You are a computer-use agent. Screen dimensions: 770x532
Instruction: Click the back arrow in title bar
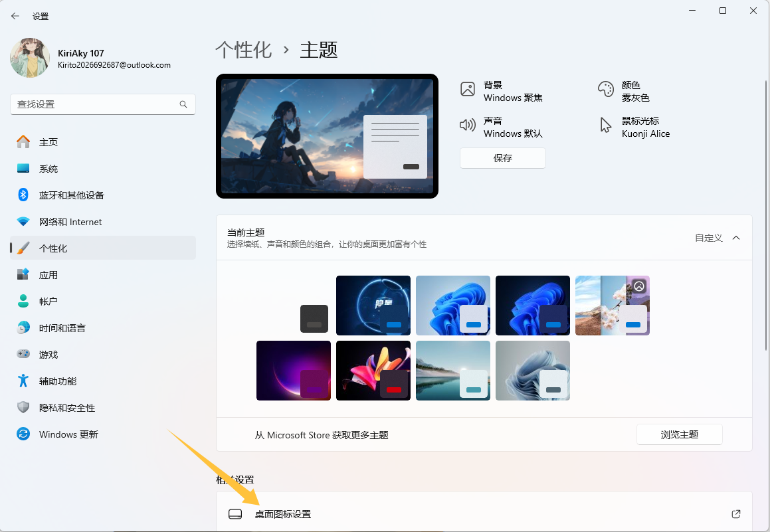pyautogui.click(x=15, y=16)
